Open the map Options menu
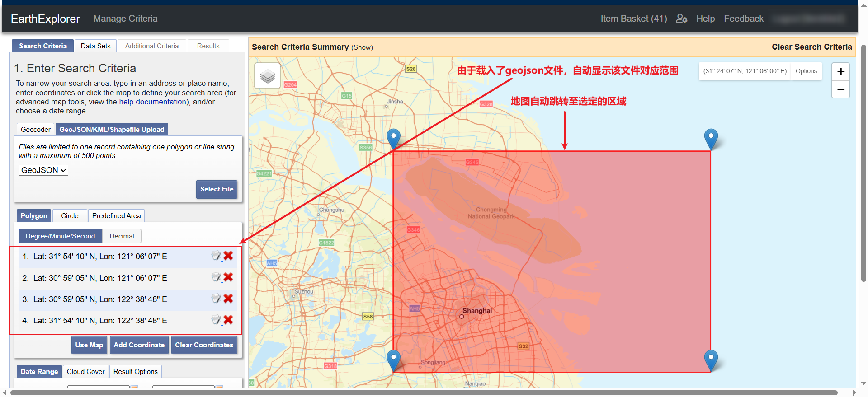The height and width of the screenshot is (397, 868). point(806,71)
